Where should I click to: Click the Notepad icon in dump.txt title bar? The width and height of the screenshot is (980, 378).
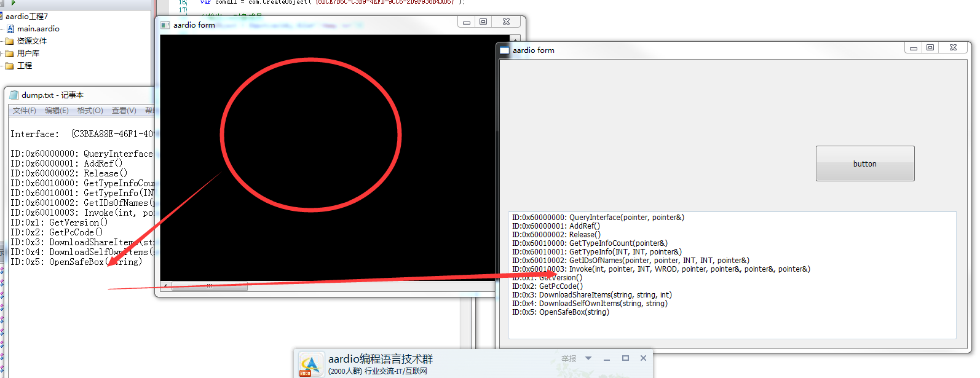coord(14,95)
